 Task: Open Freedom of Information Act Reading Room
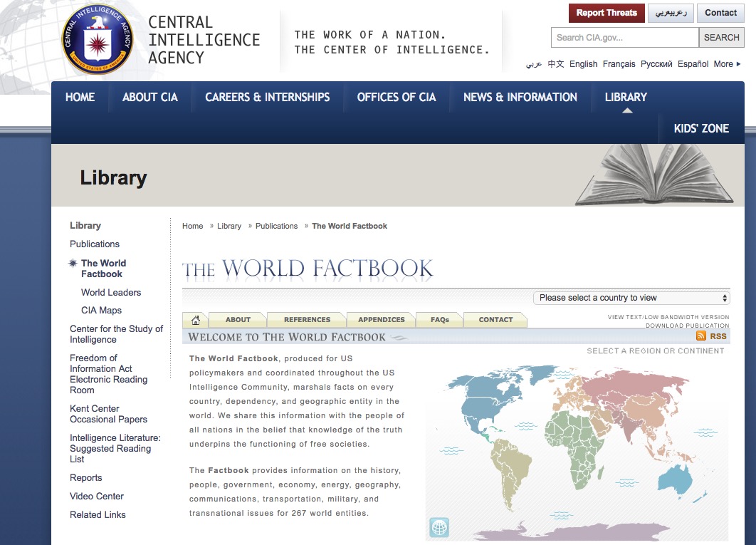108,374
